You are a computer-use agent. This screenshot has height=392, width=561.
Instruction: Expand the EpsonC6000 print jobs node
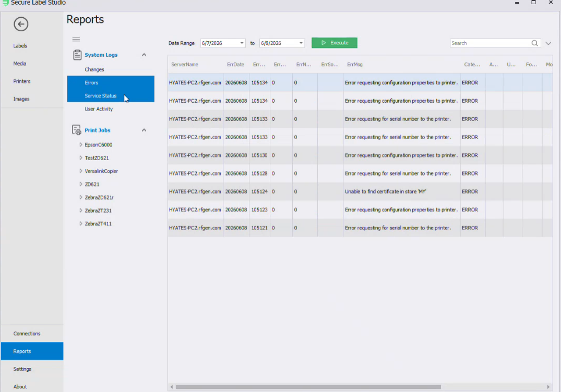point(80,145)
